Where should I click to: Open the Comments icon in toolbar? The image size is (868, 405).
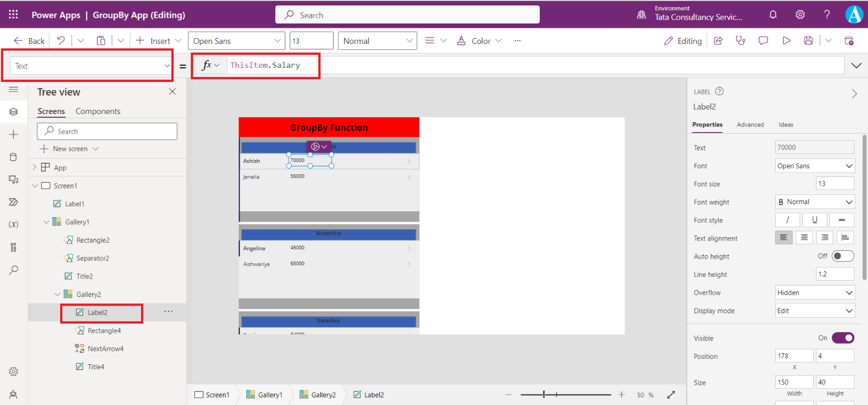pos(763,41)
